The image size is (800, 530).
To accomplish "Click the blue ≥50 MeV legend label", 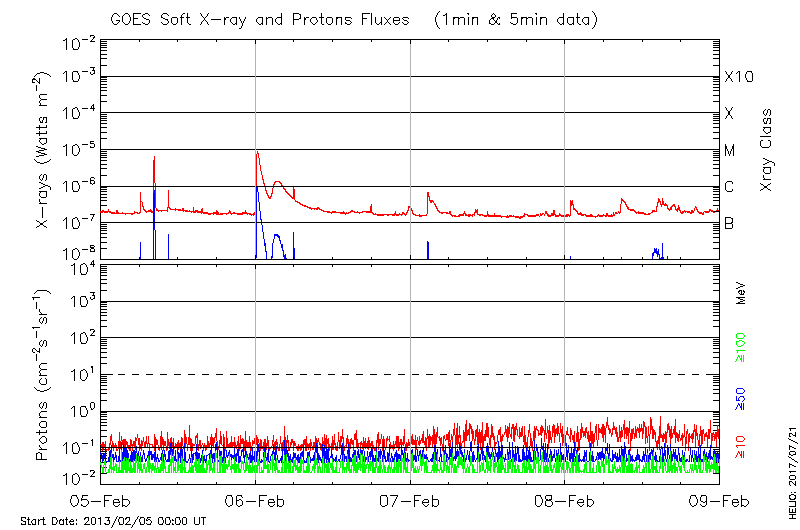I will (741, 398).
